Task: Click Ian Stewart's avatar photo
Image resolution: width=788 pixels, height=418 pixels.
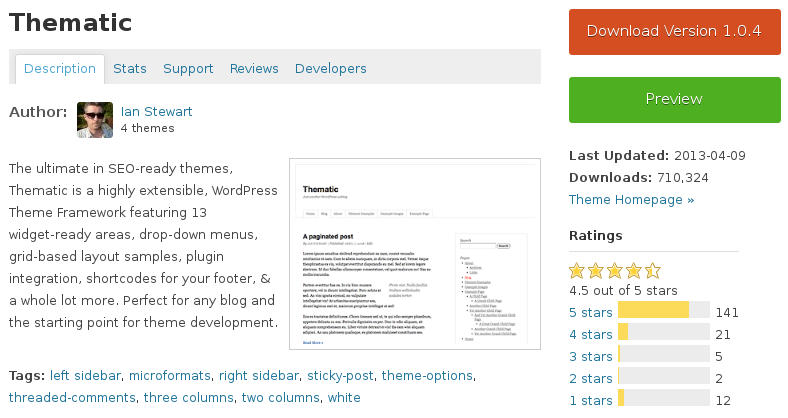Action: [95, 120]
